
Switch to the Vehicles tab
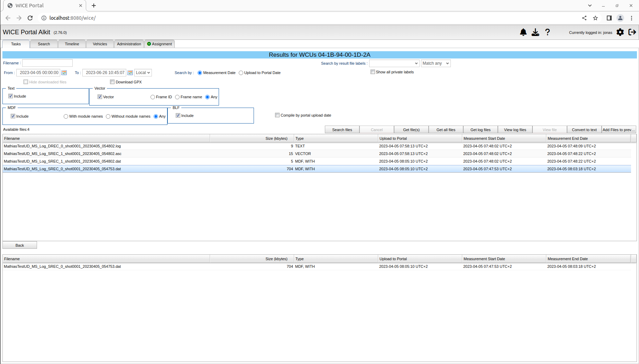[x=100, y=44]
